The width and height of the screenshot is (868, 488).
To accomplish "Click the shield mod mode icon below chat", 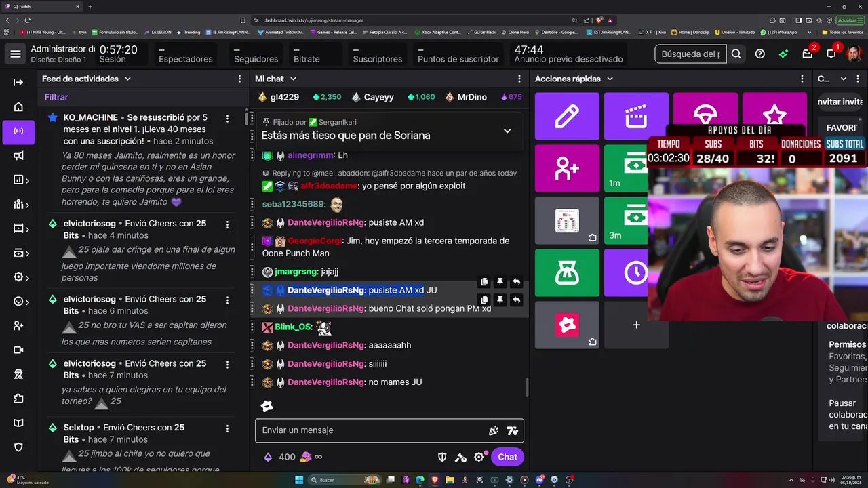I will tap(441, 457).
